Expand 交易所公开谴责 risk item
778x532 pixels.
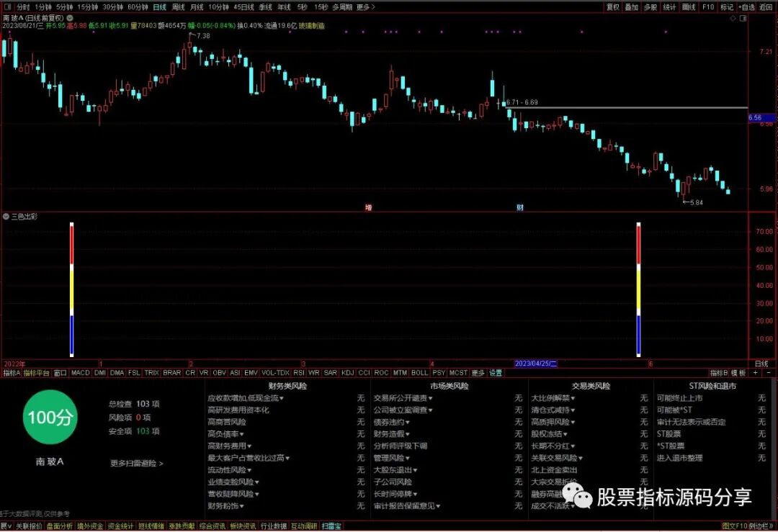click(x=403, y=398)
